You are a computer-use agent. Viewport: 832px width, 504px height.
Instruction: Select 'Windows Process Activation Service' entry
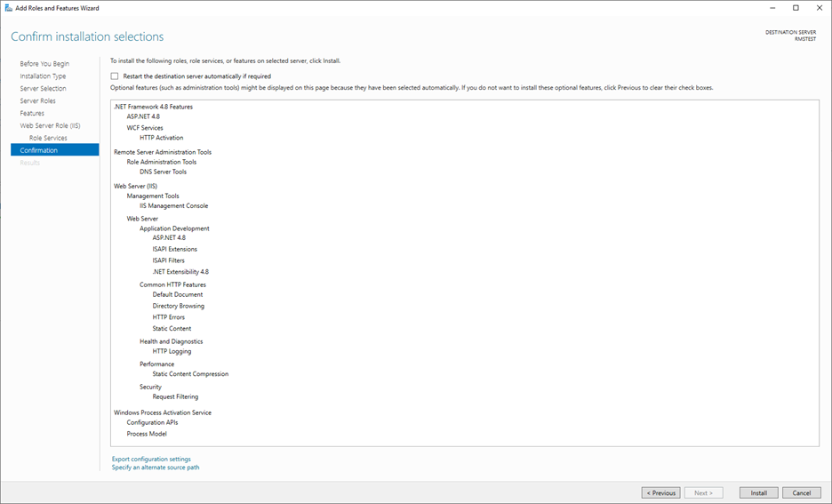pyautogui.click(x=163, y=412)
